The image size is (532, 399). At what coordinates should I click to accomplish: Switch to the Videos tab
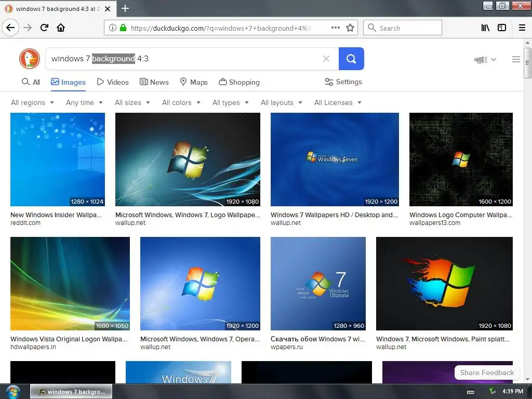coord(113,82)
